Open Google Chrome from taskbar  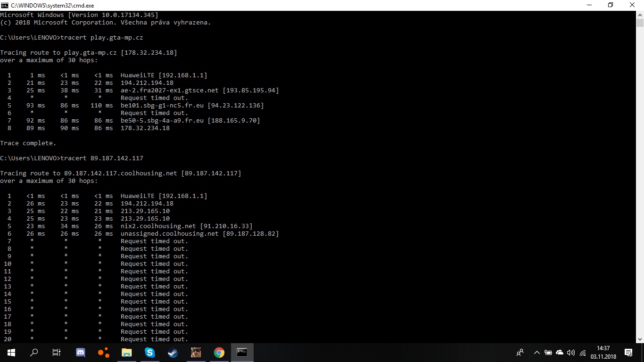(219, 353)
